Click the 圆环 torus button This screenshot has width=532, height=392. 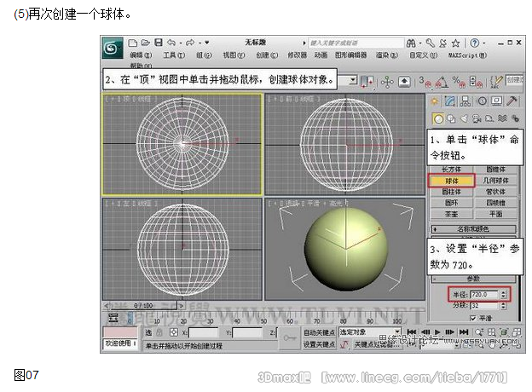[451, 203]
